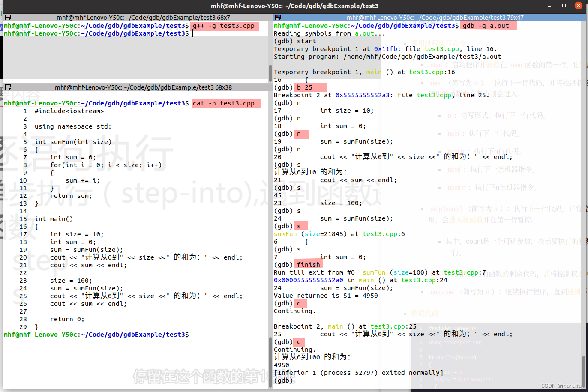The height and width of the screenshot is (392, 588).
Task: Click 'Run till exit from #0' line
Action: 380,272
